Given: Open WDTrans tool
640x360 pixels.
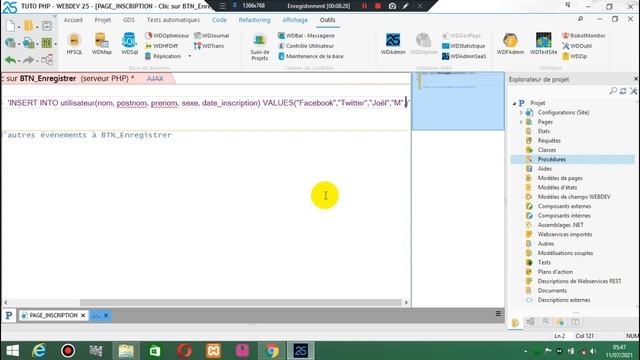Looking at the screenshot, I should point(209,46).
